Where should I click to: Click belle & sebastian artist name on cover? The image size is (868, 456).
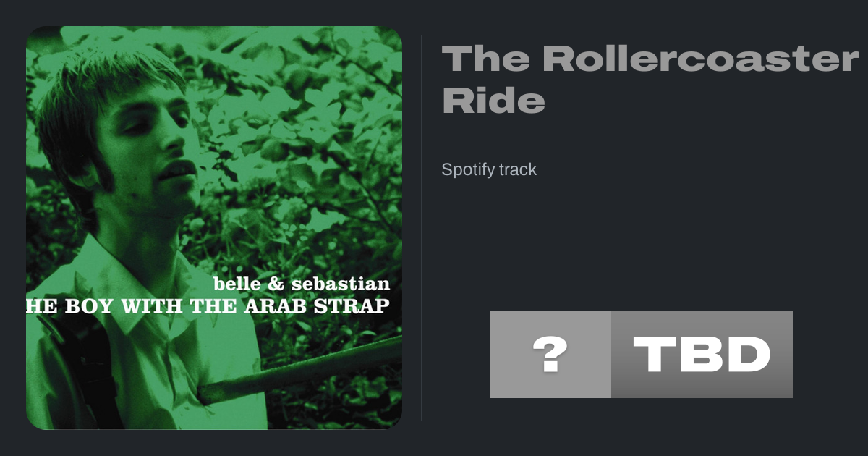pyautogui.click(x=302, y=283)
